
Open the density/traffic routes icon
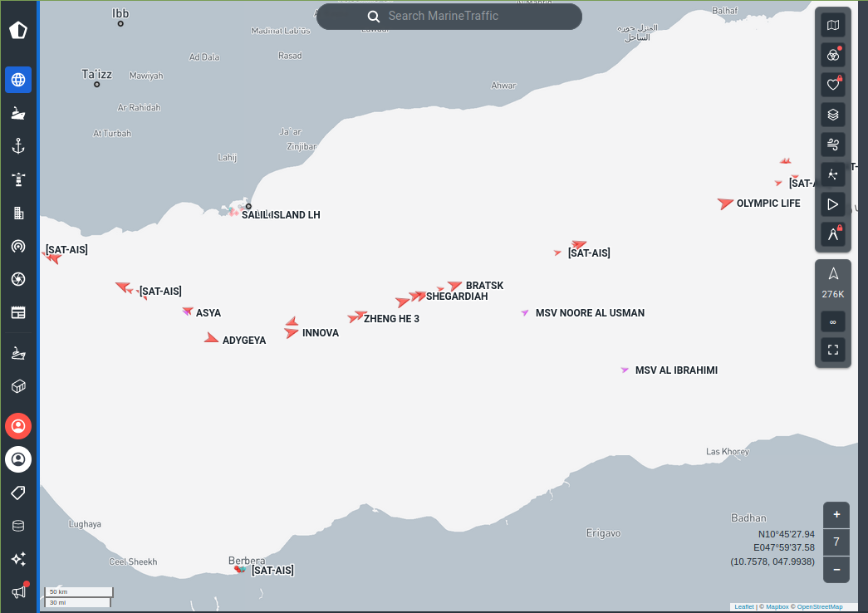point(833,174)
